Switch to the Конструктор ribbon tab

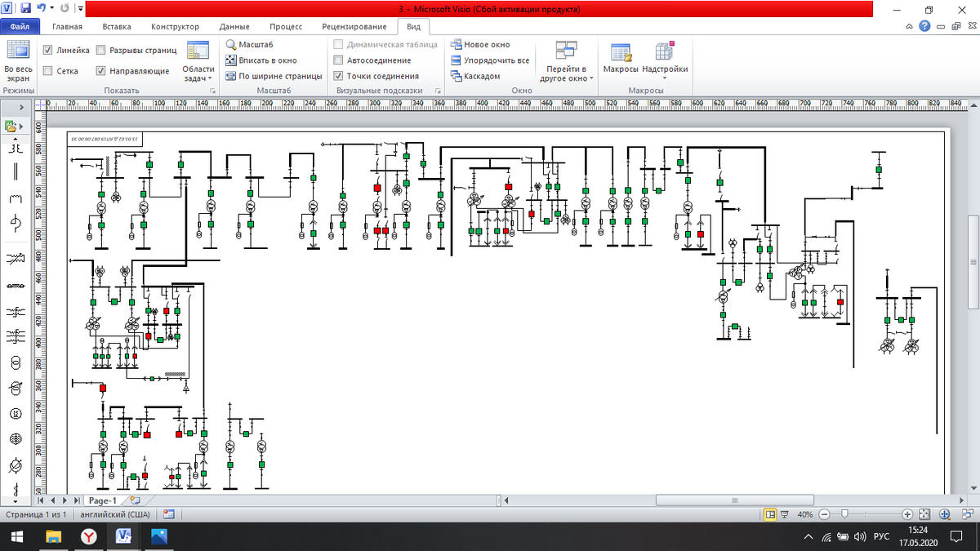click(x=175, y=27)
